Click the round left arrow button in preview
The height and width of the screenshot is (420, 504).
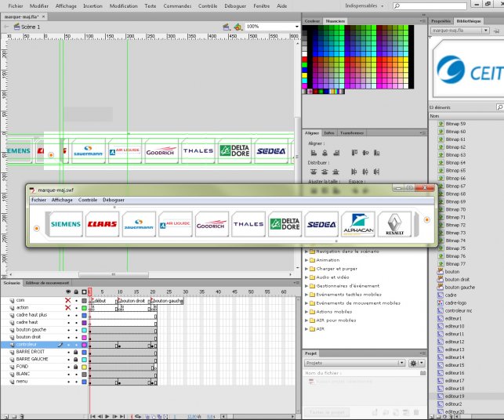[36, 228]
